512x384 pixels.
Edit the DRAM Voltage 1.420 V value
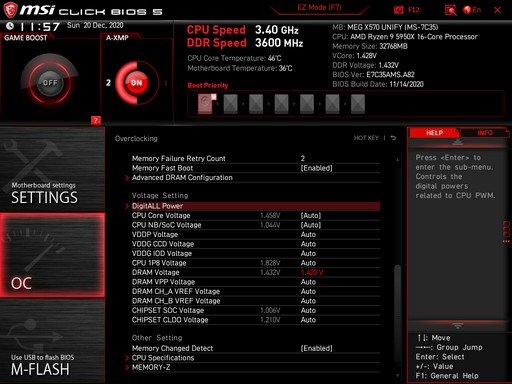(x=312, y=273)
